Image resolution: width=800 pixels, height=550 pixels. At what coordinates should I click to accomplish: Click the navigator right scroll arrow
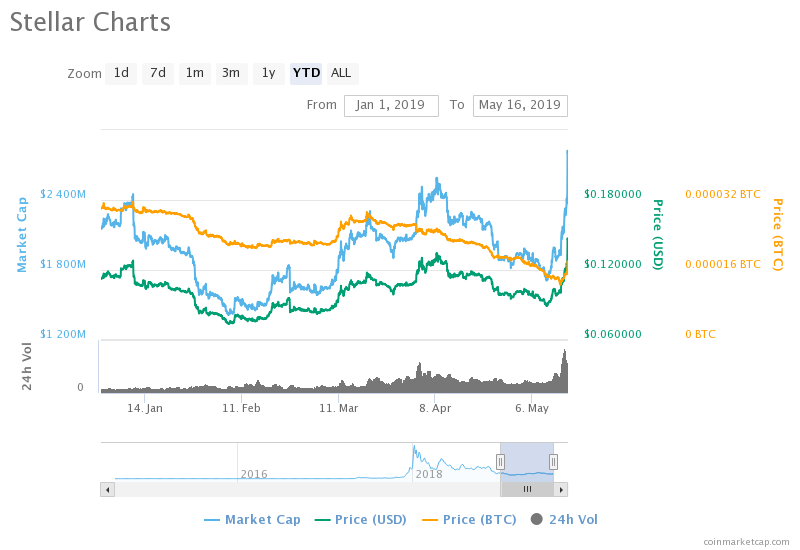tap(561, 490)
